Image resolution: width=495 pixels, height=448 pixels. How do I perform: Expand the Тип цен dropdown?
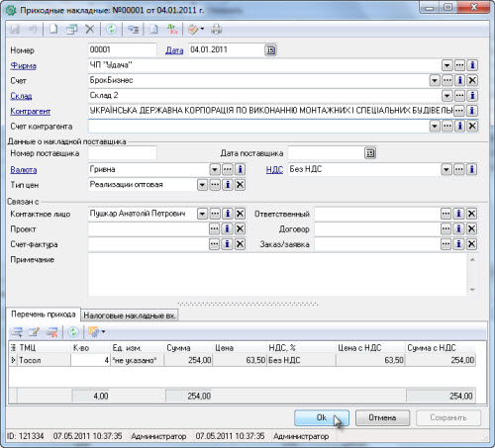click(202, 185)
